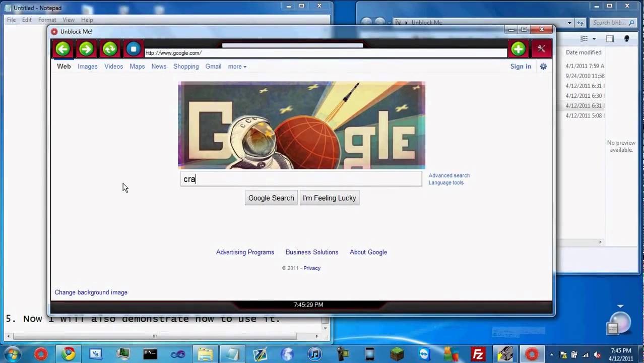Click the volume speaker tray icon
The image size is (644, 363).
[x=597, y=354]
